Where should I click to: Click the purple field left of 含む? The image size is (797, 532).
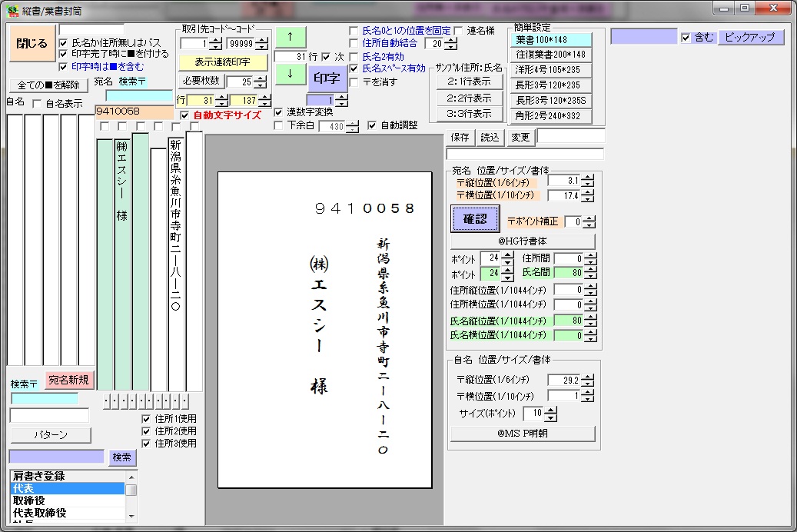pos(643,37)
